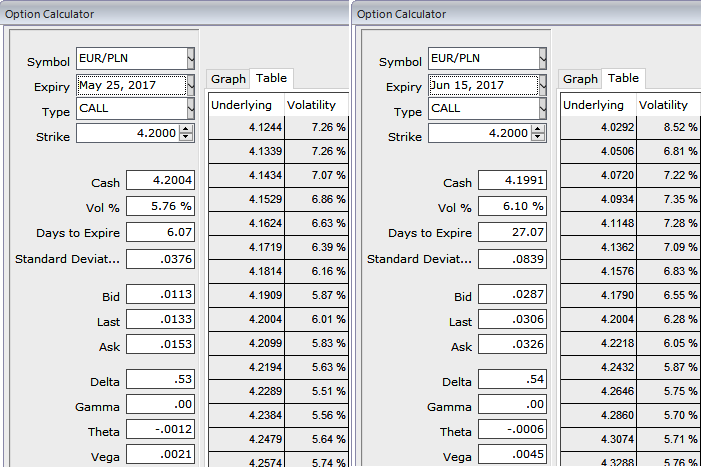The image size is (702, 467).
Task: Click the Theta field showing -.0006
Action: (512, 429)
